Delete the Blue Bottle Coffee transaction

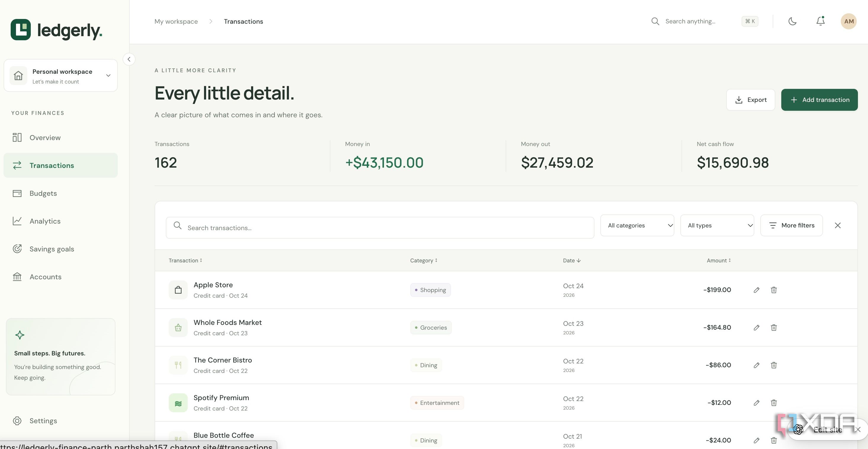[x=774, y=440]
